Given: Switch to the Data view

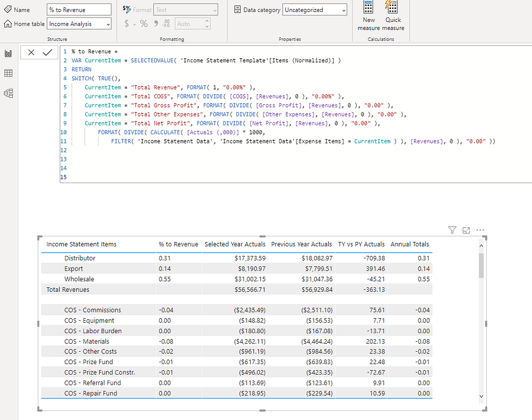Looking at the screenshot, I should (8, 73).
